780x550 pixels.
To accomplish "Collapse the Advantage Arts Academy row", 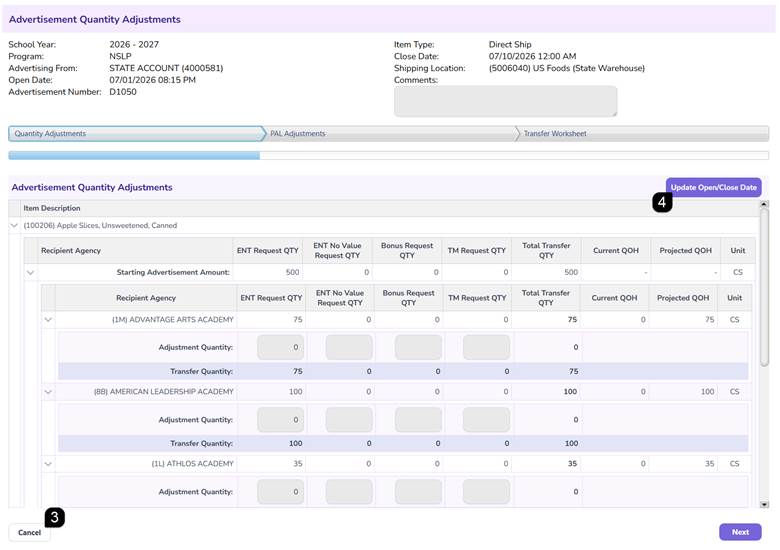I will 48,320.
